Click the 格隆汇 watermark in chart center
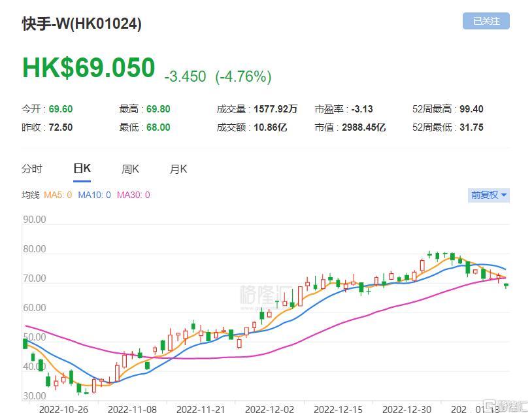Image resolution: width=532 pixels, height=417 pixels. (x=264, y=293)
